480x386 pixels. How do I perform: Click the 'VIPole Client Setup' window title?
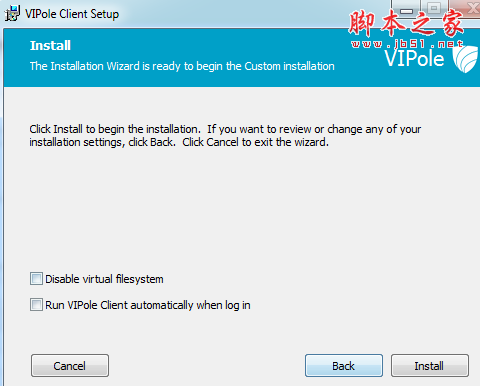[72, 14]
